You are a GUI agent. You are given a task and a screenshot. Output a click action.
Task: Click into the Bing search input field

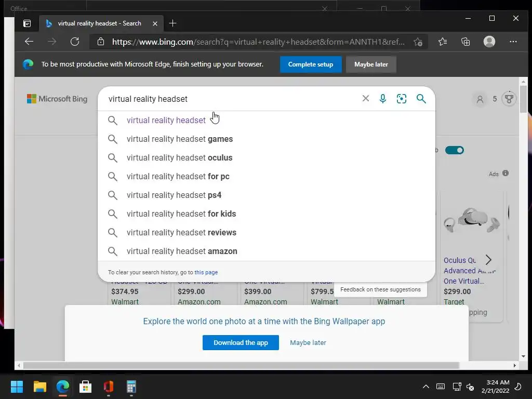click(x=231, y=99)
